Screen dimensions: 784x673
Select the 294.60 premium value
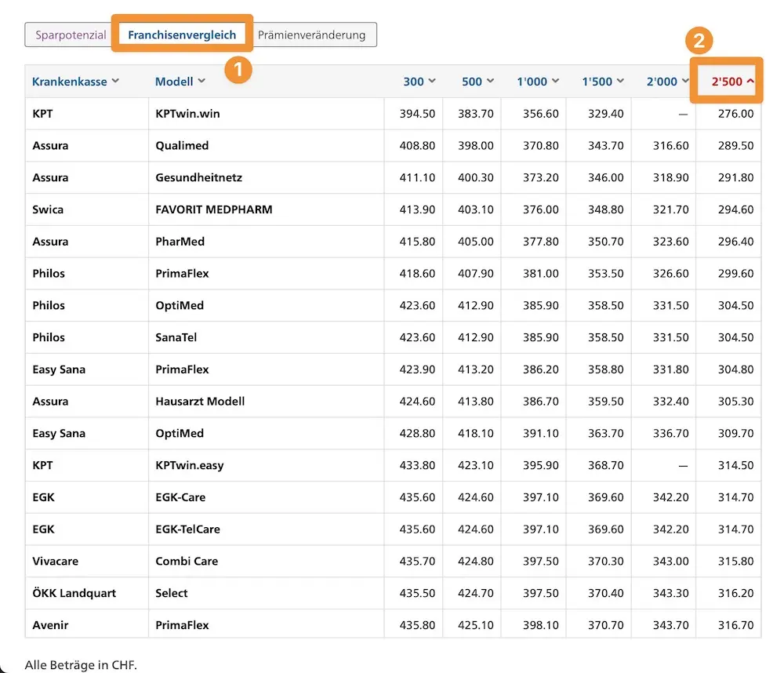pyautogui.click(x=735, y=209)
